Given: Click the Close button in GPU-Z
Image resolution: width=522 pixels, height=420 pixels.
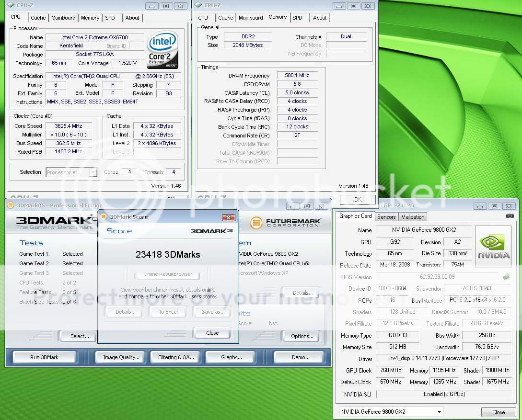Looking at the screenshot, I should (499, 412).
